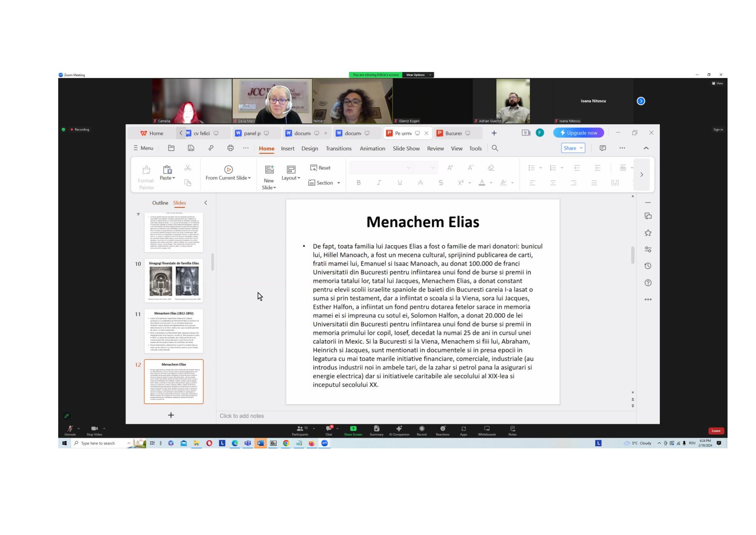Open the Zoom AI Companion
756x535 pixels.
[x=399, y=430]
